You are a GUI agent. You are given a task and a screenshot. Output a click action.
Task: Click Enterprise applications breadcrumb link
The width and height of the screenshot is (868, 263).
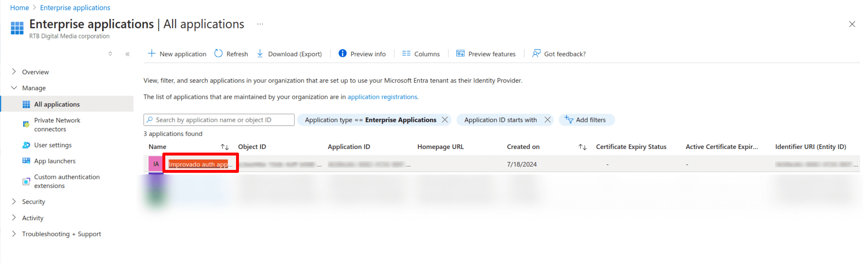click(75, 8)
